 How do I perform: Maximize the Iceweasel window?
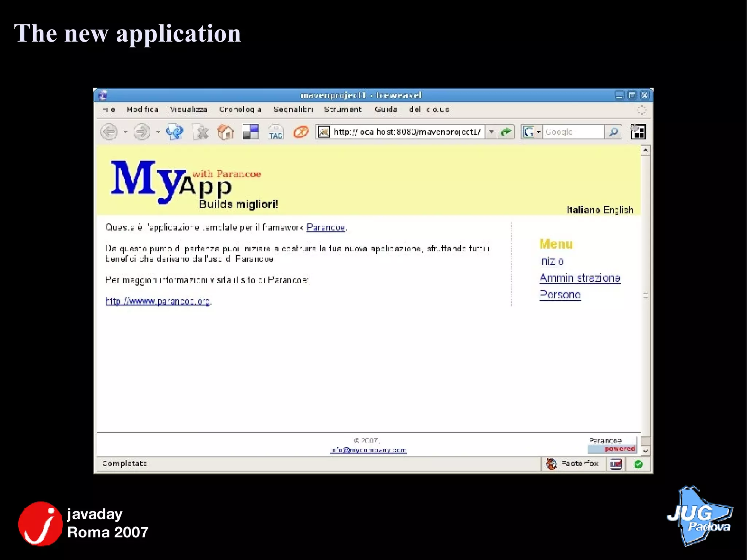click(632, 95)
